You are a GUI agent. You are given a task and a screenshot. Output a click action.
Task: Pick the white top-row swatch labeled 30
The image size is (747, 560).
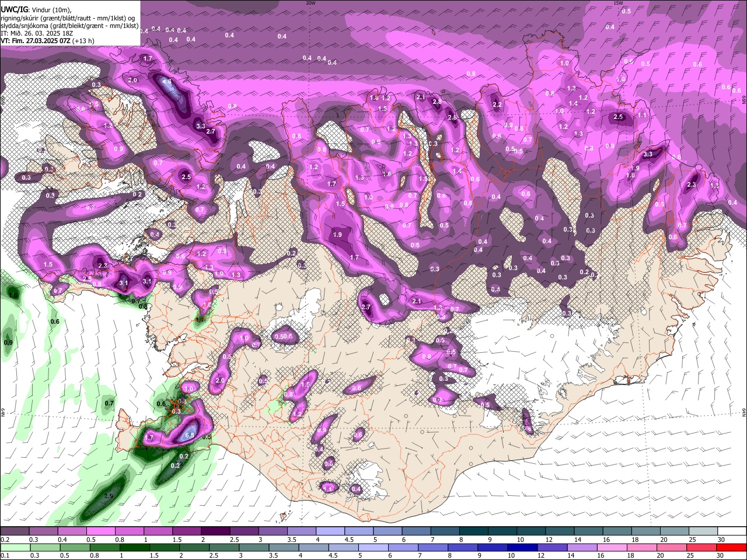click(732, 531)
